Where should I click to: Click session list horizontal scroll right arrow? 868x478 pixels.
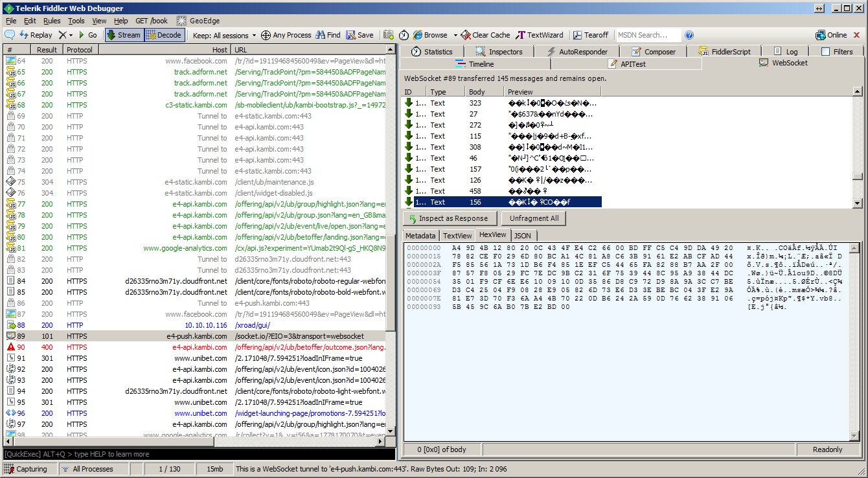click(381, 442)
